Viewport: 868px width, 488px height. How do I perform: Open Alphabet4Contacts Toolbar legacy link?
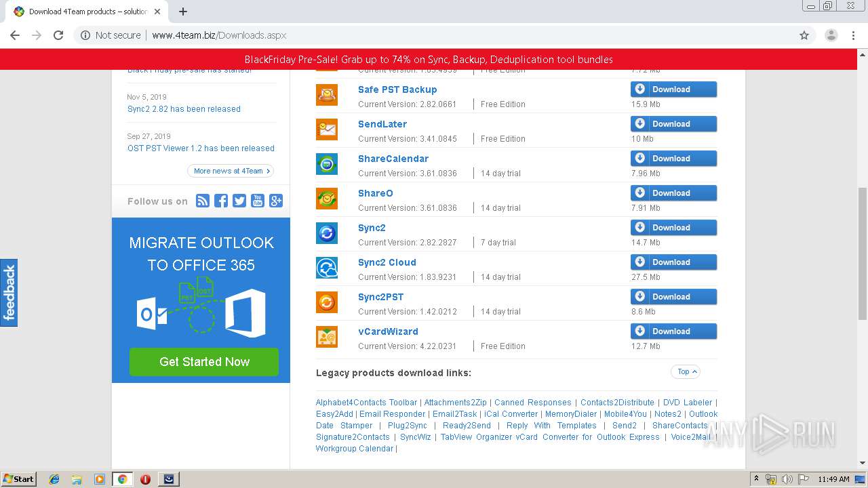367,403
